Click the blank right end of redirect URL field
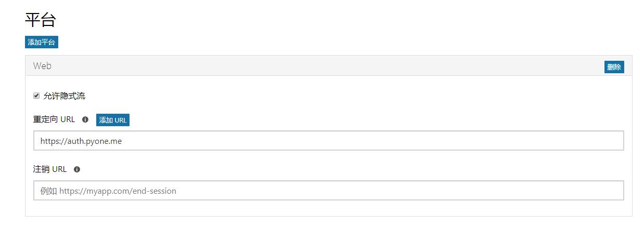This screenshot has height=228, width=644. coord(598,141)
